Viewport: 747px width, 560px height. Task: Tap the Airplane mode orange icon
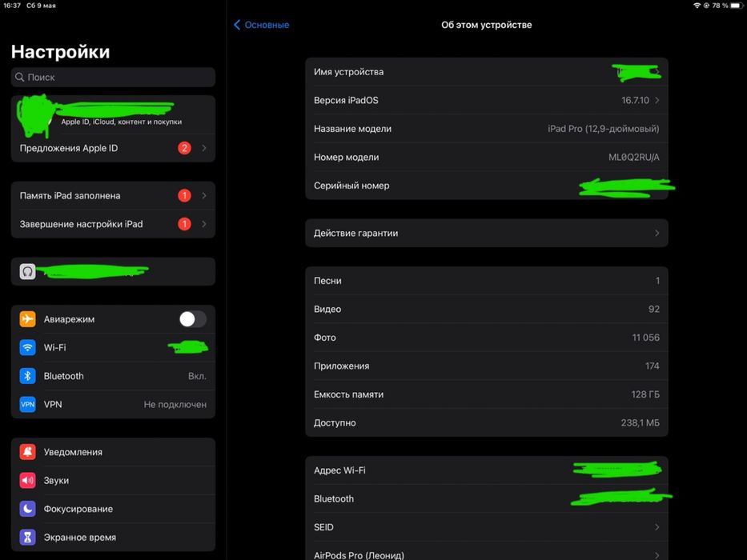[28, 319]
